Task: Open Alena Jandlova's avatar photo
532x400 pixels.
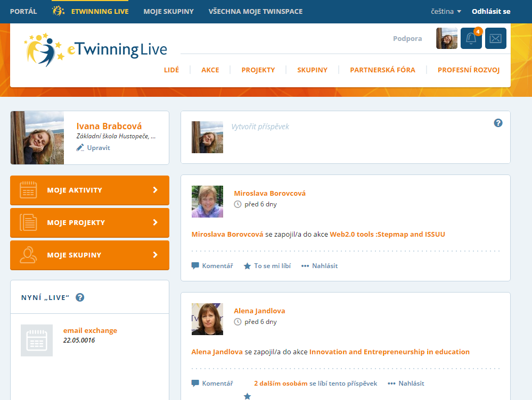Action: tap(207, 319)
